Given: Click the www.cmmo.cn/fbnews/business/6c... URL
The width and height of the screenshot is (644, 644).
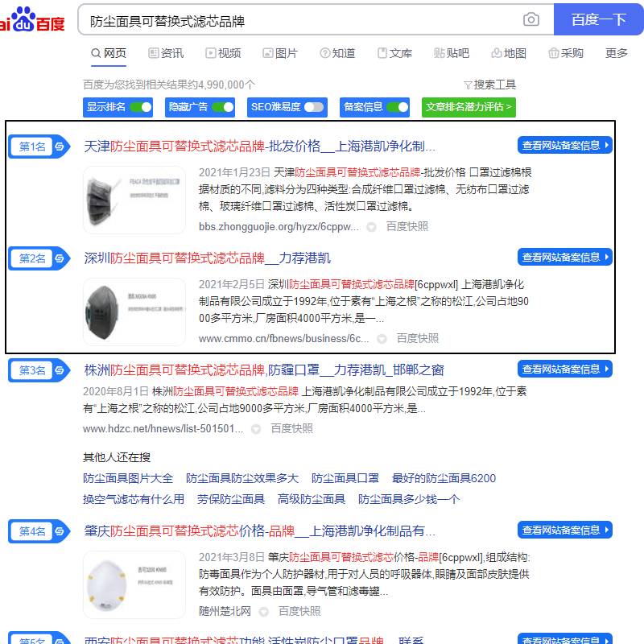Looking at the screenshot, I should pyautogui.click(x=284, y=338).
